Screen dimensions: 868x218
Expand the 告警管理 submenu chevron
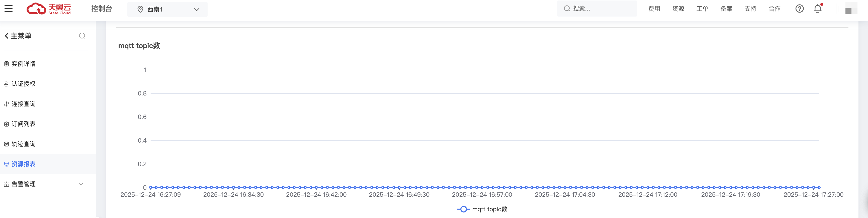[x=80, y=184]
